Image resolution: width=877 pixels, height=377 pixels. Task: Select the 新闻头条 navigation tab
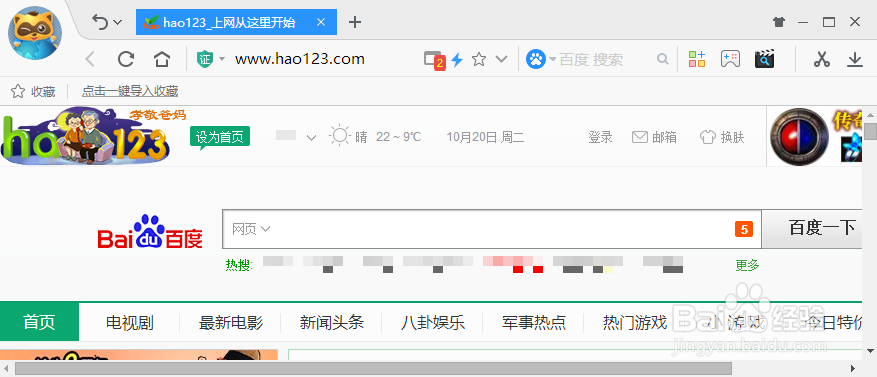click(x=332, y=322)
